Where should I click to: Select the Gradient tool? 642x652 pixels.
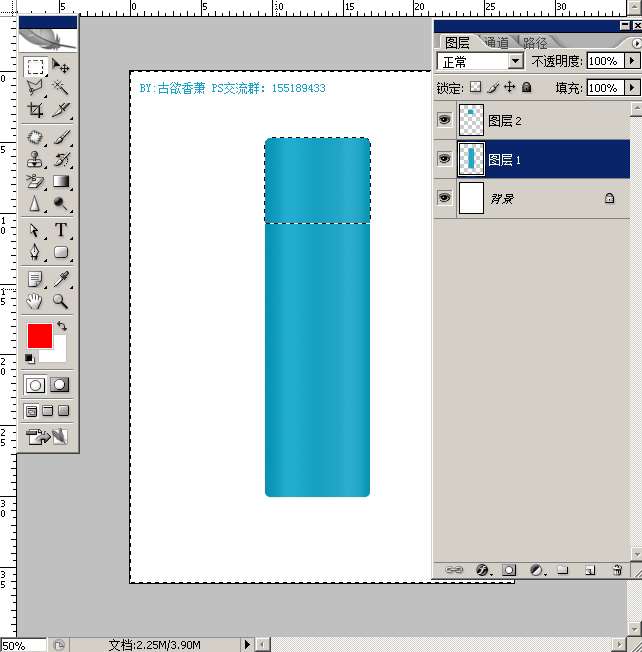[61, 181]
